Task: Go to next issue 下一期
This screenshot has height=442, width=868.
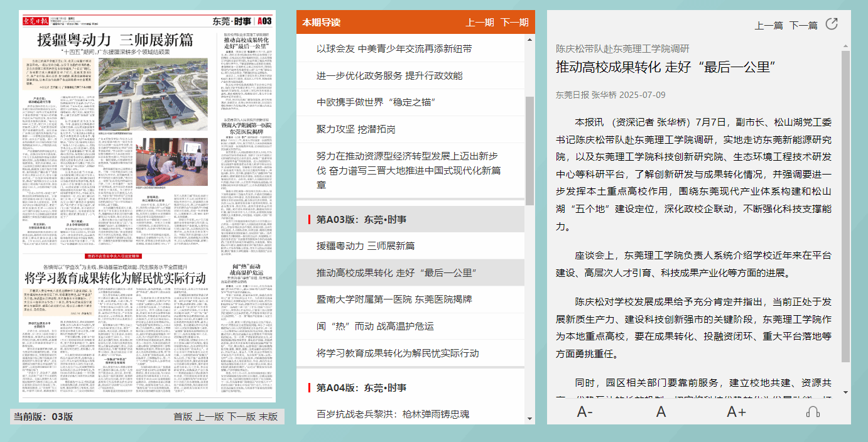Action: click(514, 23)
